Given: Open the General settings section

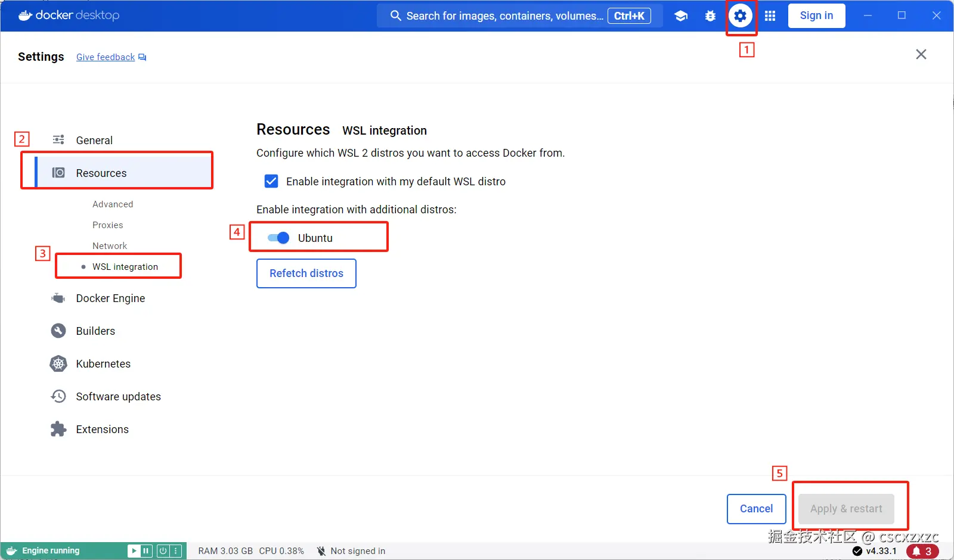Looking at the screenshot, I should 94,140.
